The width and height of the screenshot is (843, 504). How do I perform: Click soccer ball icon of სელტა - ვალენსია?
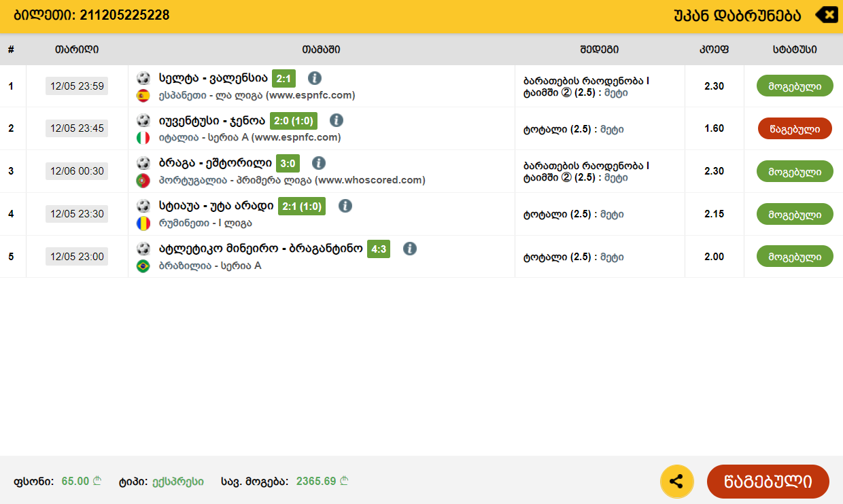point(143,78)
